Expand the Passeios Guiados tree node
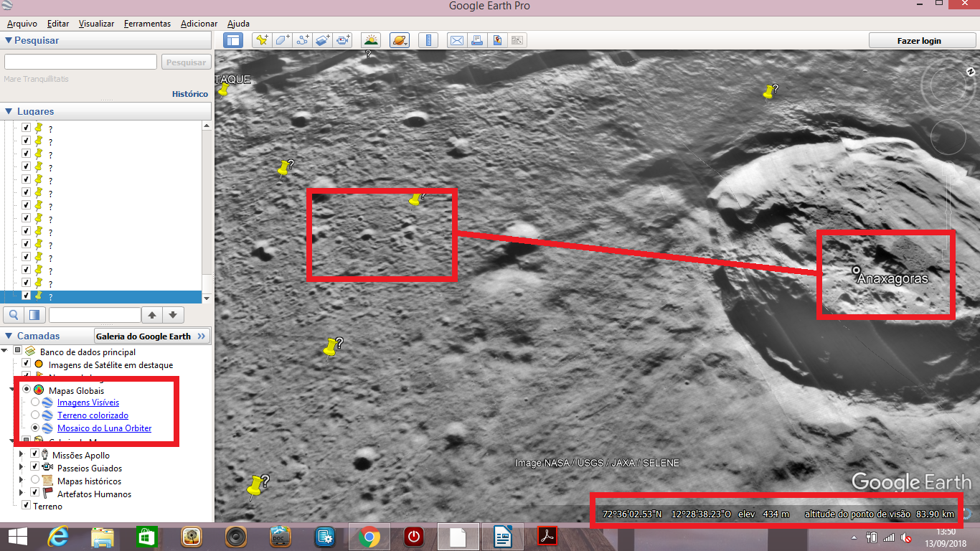Image resolution: width=980 pixels, height=551 pixels. (21, 468)
